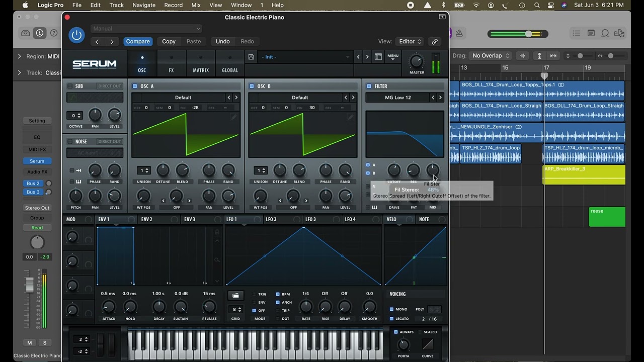Expand the Region MIDI disclosure triangle

click(19, 56)
